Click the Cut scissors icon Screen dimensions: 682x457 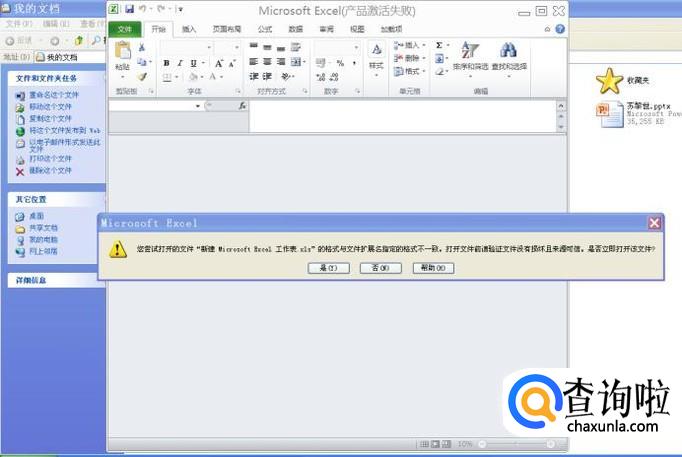[142, 47]
